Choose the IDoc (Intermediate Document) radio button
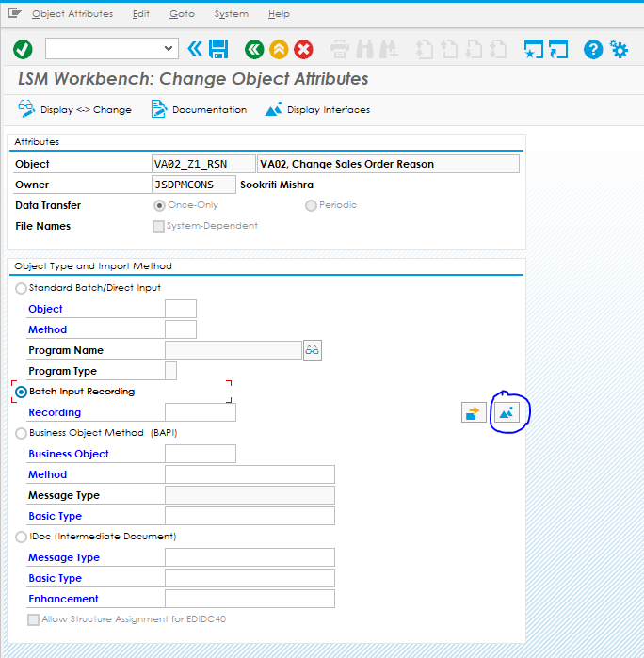Viewport: 644px width, 658px height. click(x=22, y=537)
